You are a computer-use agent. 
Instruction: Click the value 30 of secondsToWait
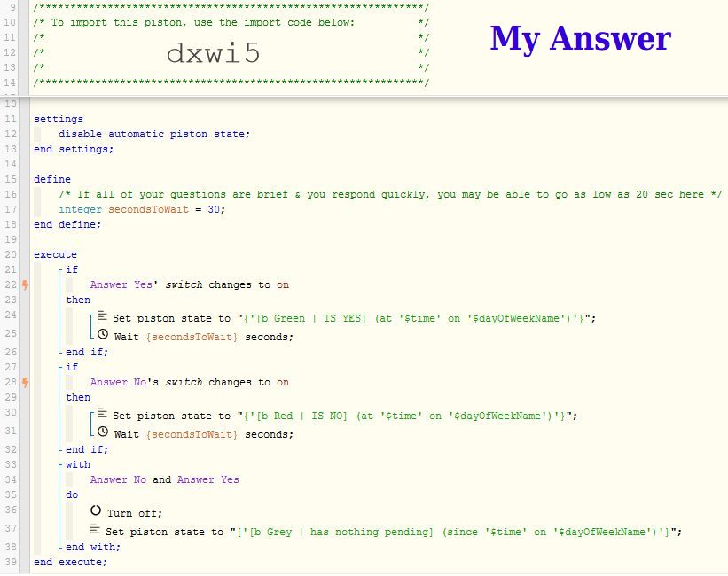214,209
